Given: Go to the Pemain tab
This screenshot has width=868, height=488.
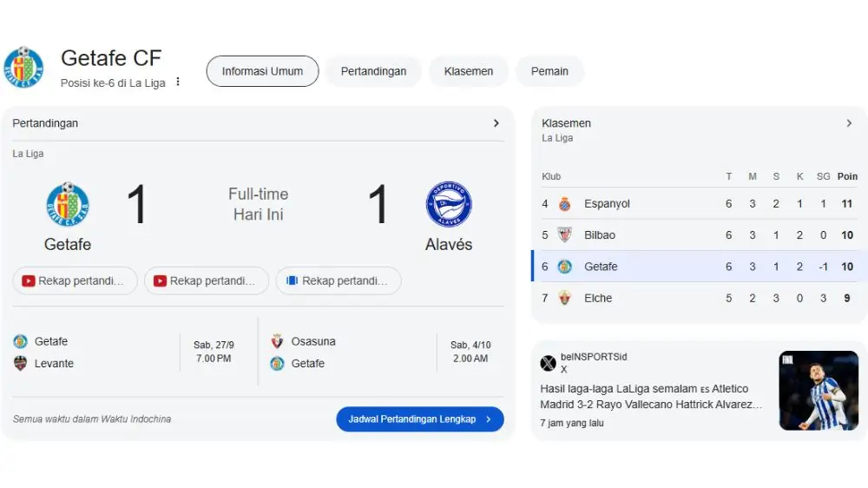Looking at the screenshot, I should tap(549, 71).
